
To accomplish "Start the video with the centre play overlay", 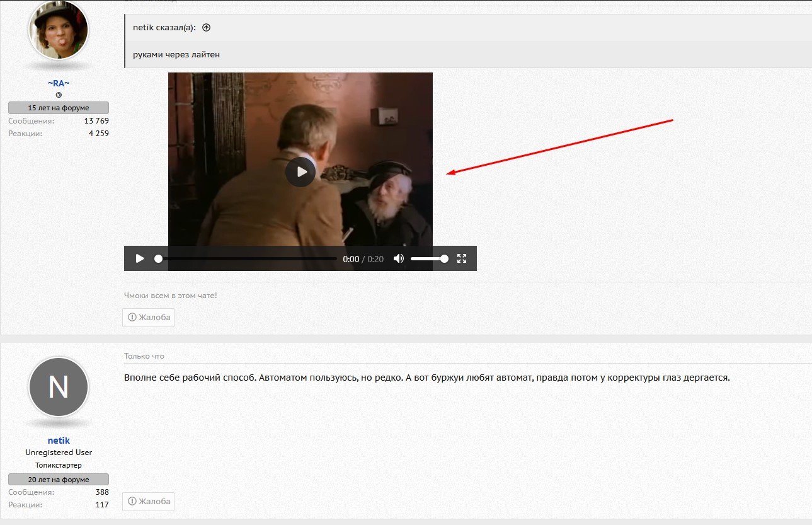I will [x=300, y=171].
